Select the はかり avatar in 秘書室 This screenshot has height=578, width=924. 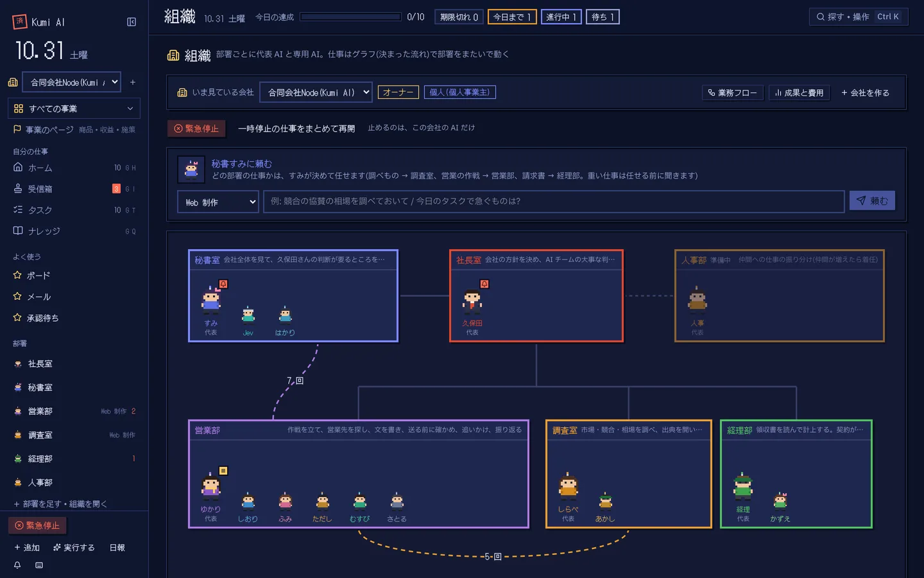pos(286,315)
